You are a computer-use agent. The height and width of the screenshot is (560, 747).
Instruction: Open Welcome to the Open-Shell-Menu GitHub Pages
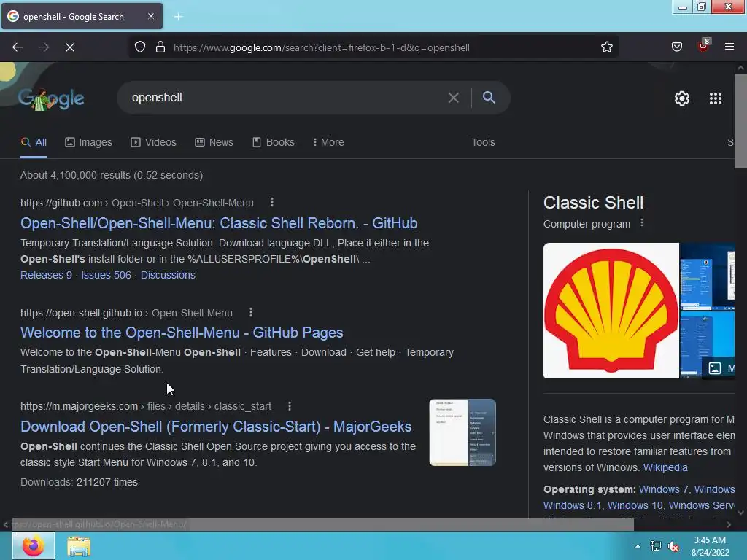coord(182,332)
